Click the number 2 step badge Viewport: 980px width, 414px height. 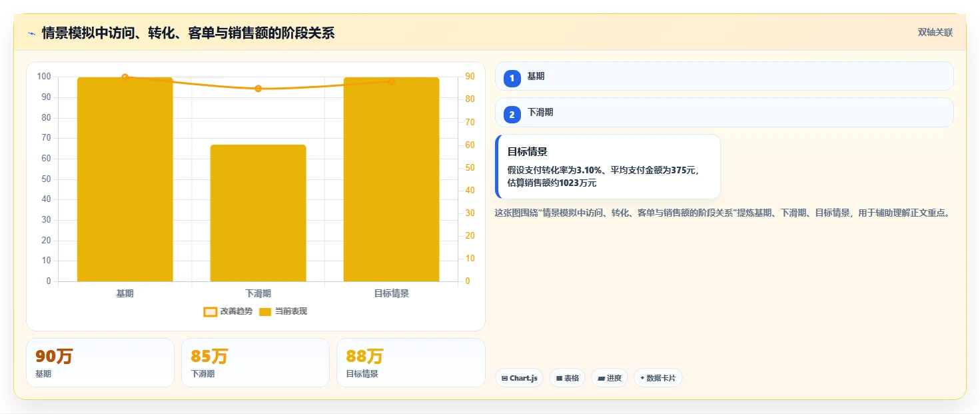pos(512,115)
